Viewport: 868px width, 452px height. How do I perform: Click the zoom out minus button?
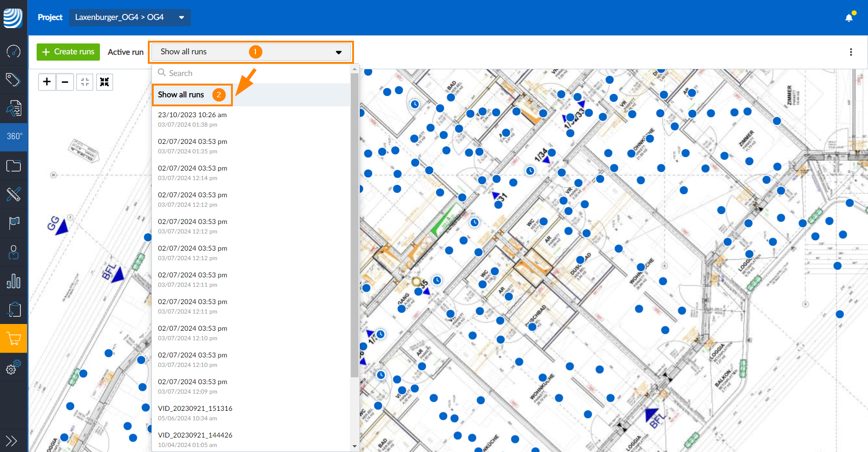click(65, 82)
